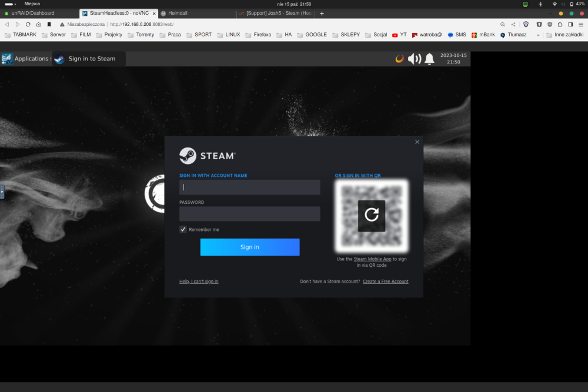Show hidden bookmarks with the chevron

538,35
